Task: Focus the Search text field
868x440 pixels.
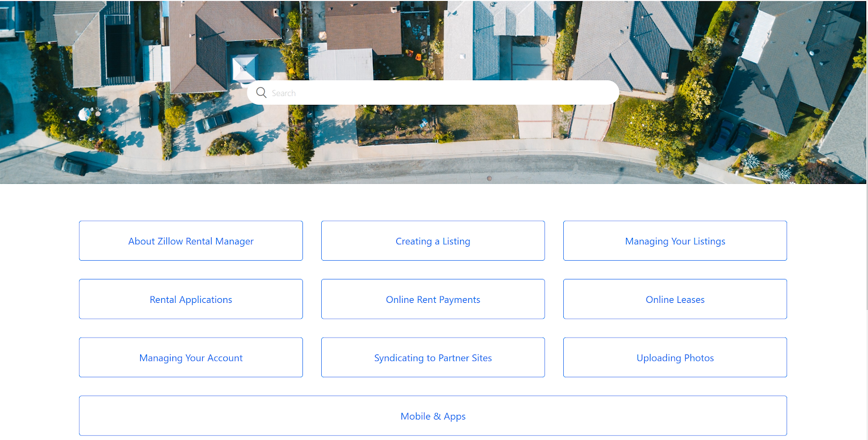Action: click(433, 93)
